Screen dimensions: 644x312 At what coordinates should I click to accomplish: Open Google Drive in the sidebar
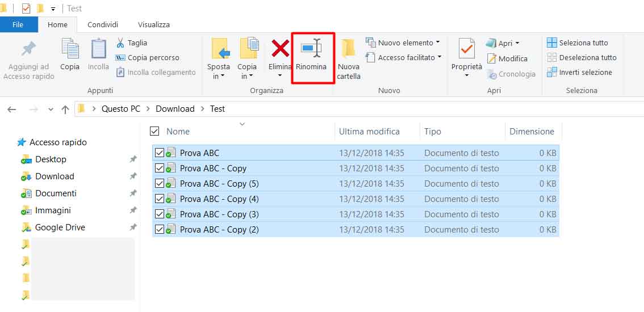[x=53, y=227]
